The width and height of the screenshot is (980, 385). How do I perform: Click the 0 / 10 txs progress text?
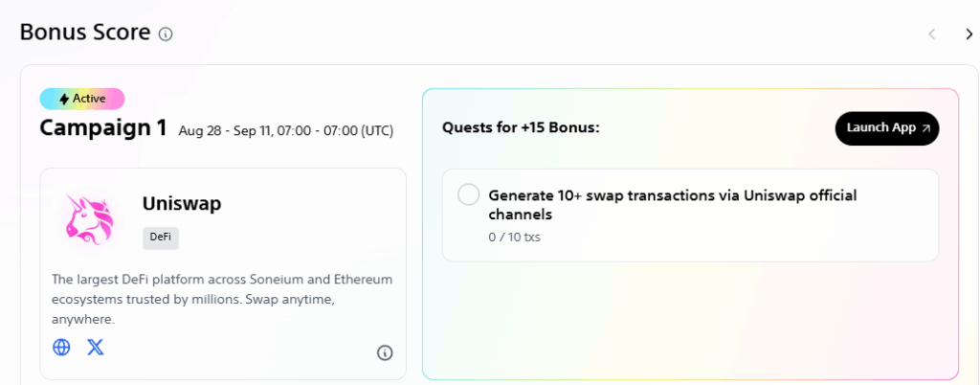click(x=514, y=238)
